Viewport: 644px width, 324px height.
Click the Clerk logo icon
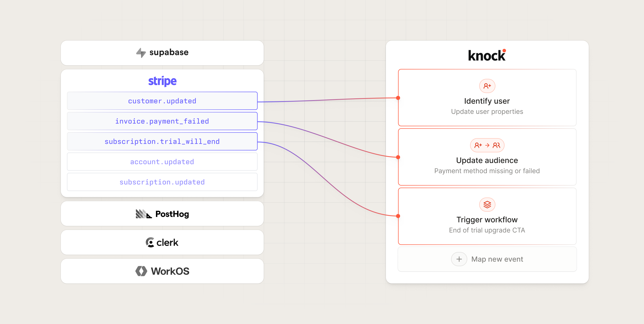(x=150, y=242)
